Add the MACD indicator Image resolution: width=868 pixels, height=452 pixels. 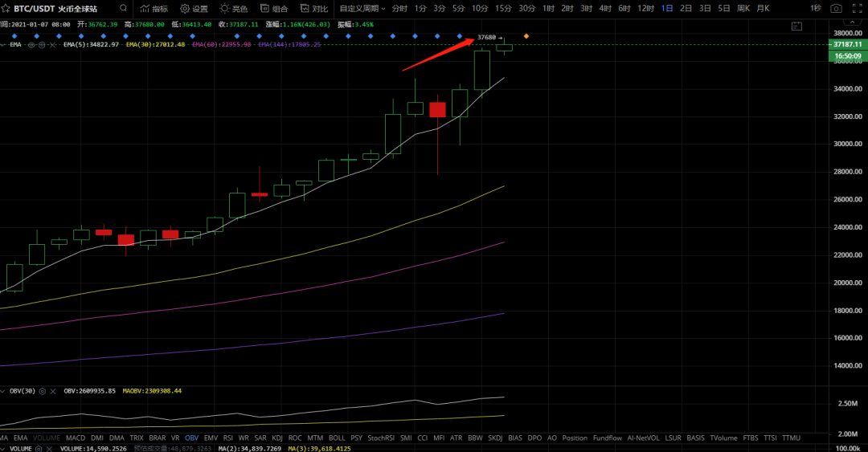pyautogui.click(x=76, y=438)
